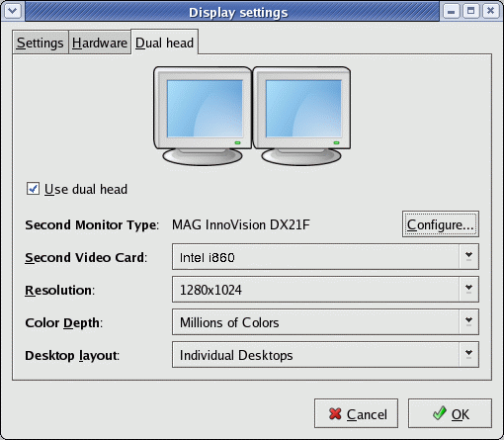Click the Display settings title bar
The image size is (504, 440).
point(232,12)
